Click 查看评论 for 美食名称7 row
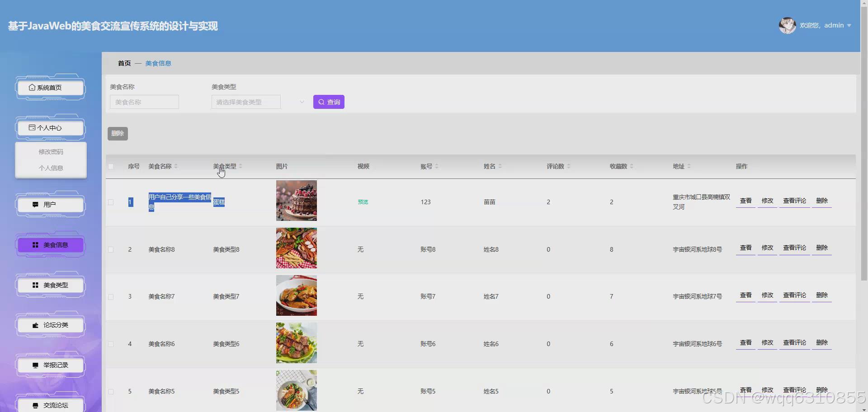 [x=794, y=295]
